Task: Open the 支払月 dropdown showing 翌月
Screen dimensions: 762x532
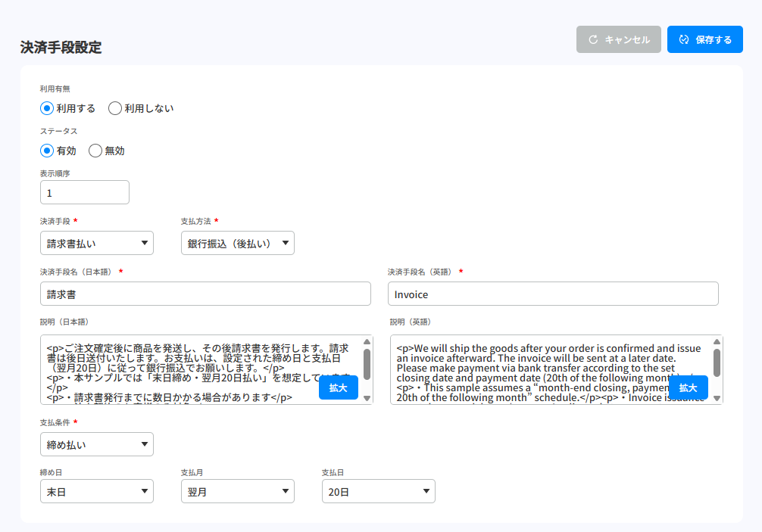Action: pos(237,491)
